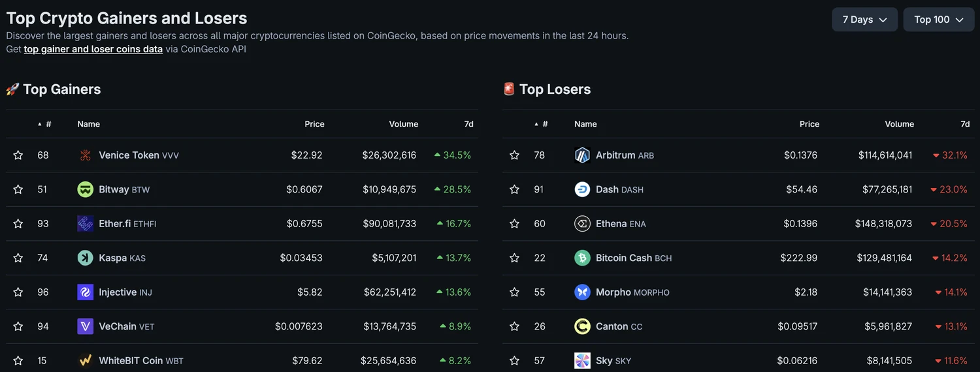Screen dimensions: 980x372
Task: Star the Kaspa row
Action: coord(18,258)
